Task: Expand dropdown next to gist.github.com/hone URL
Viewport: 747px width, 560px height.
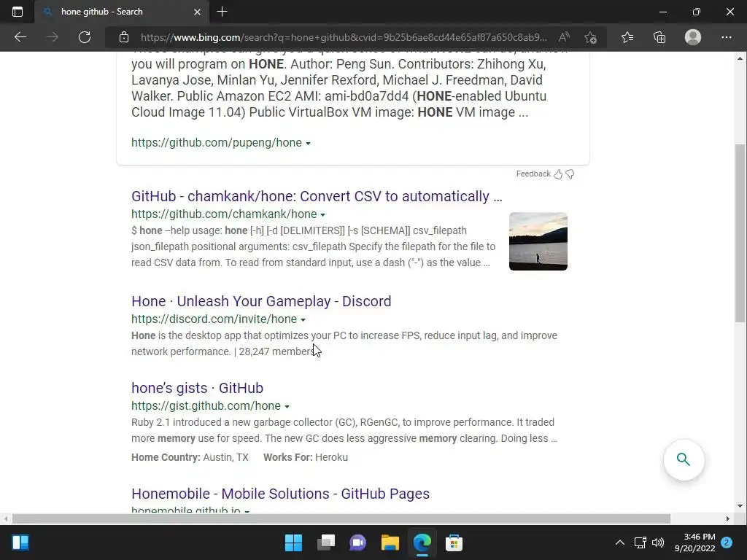Action: click(x=287, y=406)
